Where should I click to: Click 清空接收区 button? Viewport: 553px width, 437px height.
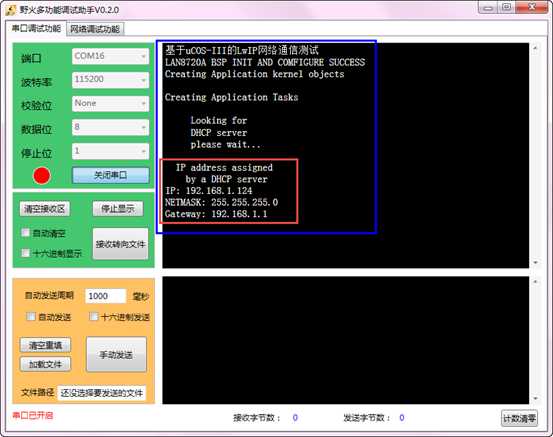tap(44, 209)
